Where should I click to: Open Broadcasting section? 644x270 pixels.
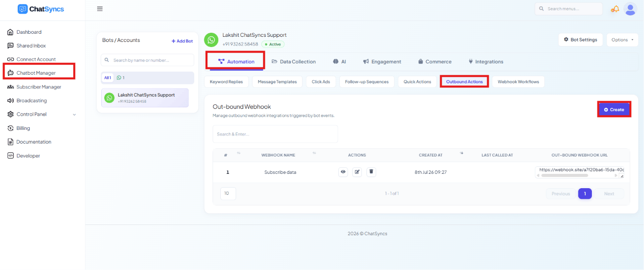[31, 101]
